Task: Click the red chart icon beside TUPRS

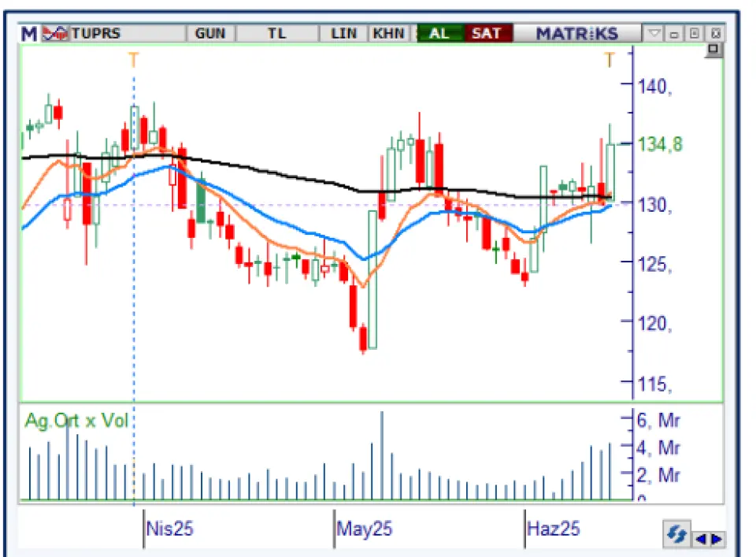Action: pyautogui.click(x=54, y=34)
